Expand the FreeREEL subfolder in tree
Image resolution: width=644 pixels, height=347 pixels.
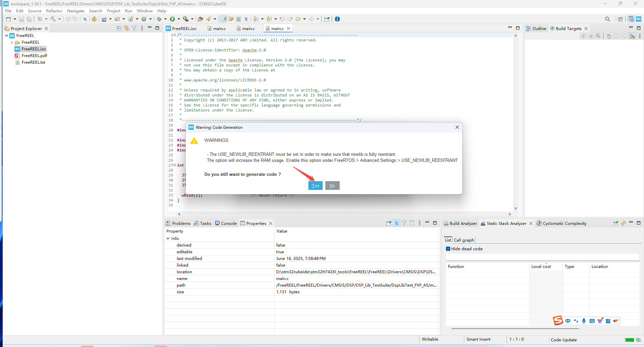(12, 42)
